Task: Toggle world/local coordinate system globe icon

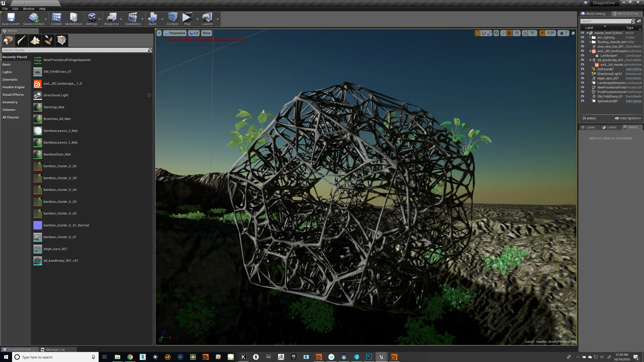Action: (x=496, y=33)
